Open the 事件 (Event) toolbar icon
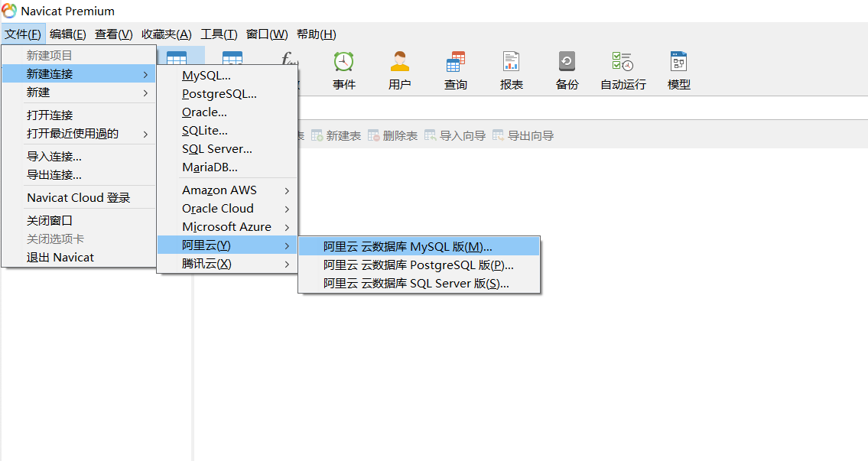This screenshot has width=868, height=461. (344, 61)
